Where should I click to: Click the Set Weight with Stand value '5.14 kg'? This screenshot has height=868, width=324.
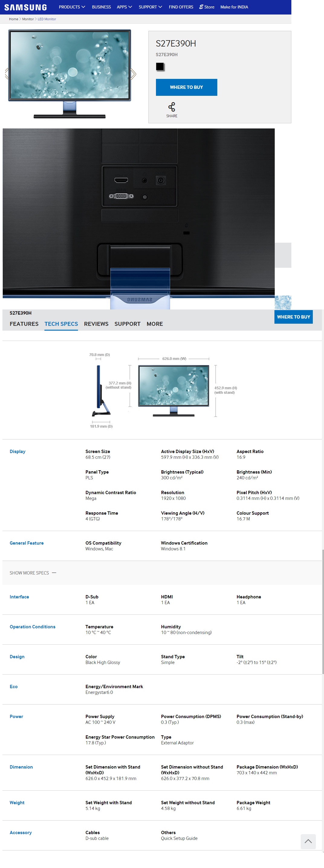tap(92, 808)
